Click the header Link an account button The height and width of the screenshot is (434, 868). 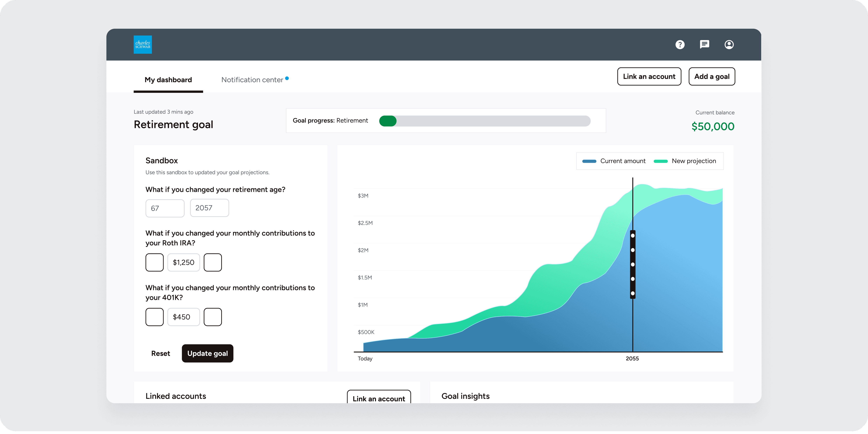649,76
